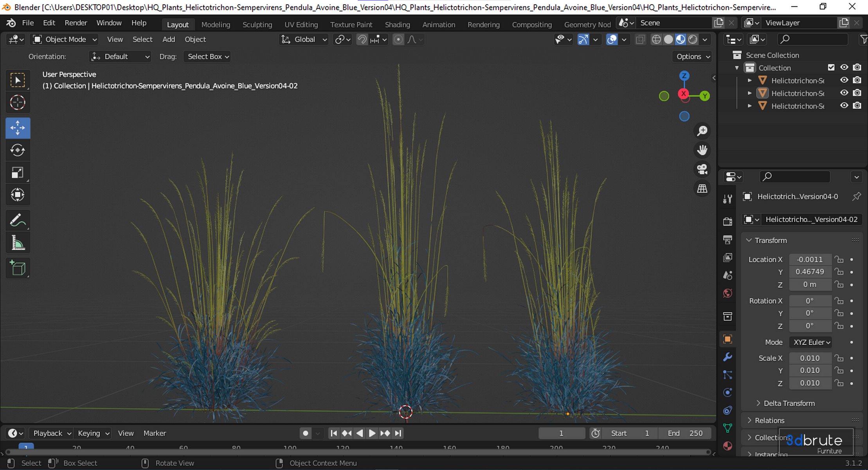Open the XYZ Euler rotation mode dropdown

810,342
